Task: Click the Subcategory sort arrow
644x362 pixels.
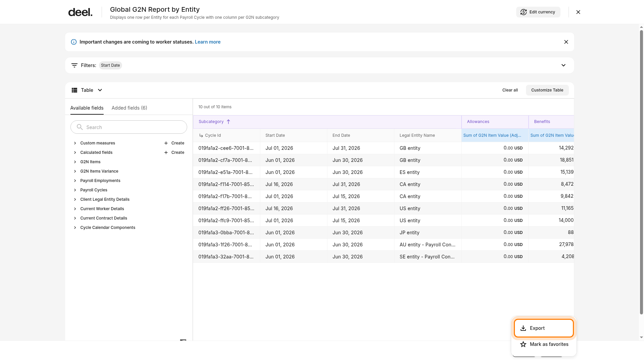Action: [x=228, y=122]
